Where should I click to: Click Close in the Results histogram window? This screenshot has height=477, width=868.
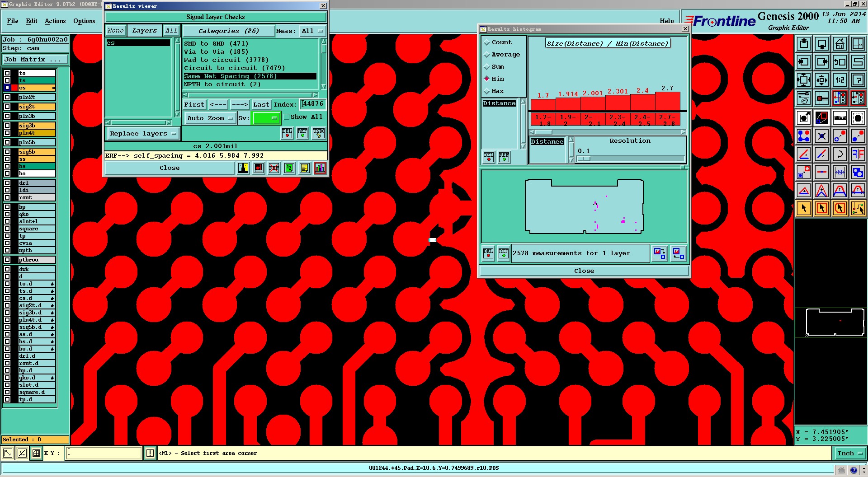pos(584,271)
